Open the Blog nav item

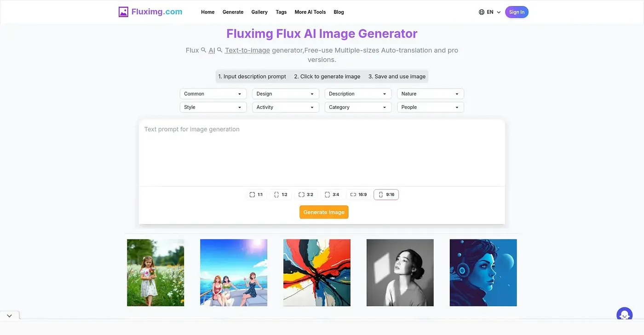tap(339, 12)
